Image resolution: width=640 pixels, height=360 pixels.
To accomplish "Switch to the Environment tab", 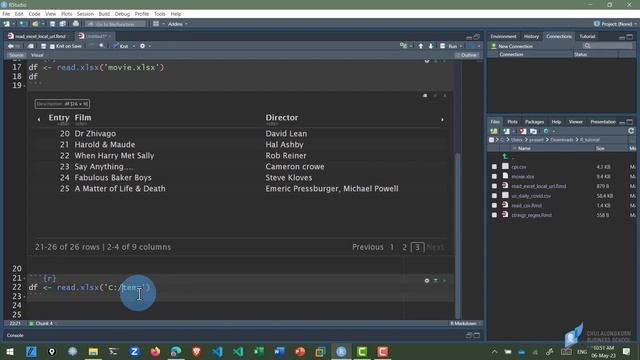I will tap(503, 36).
